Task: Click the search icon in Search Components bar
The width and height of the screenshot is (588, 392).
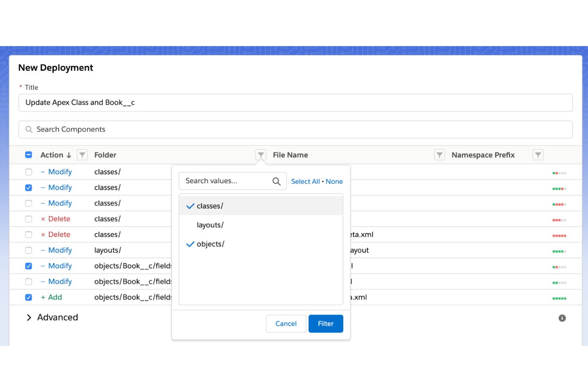Action: [x=29, y=129]
